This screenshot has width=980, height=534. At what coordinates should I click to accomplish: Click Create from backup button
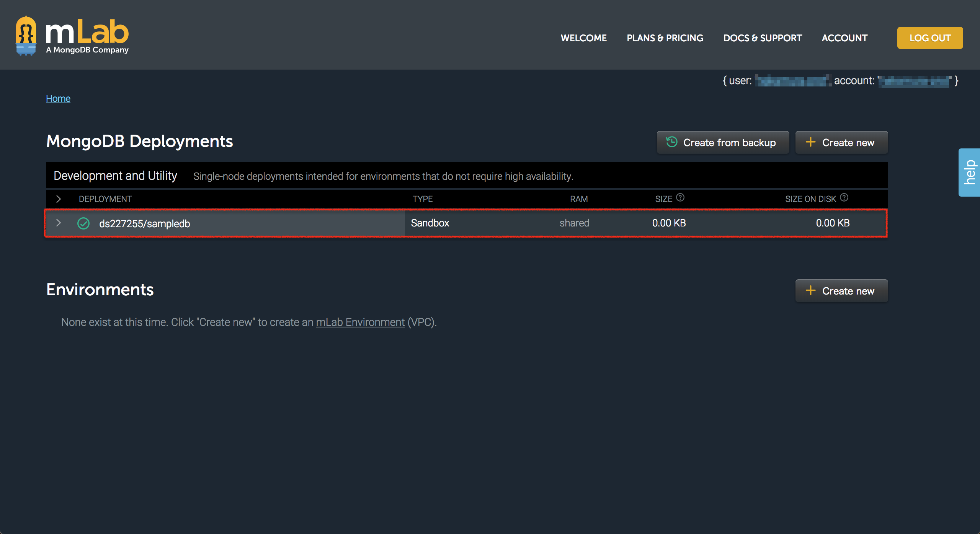pyautogui.click(x=723, y=142)
